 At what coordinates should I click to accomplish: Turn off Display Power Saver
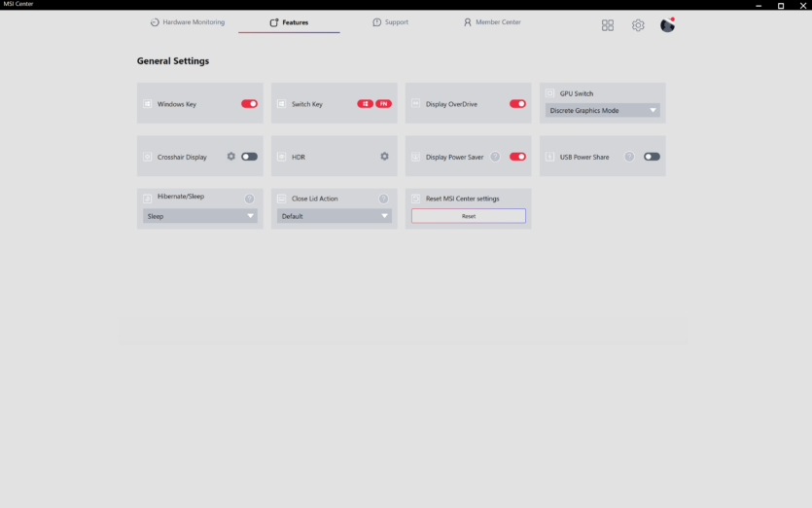coord(517,157)
